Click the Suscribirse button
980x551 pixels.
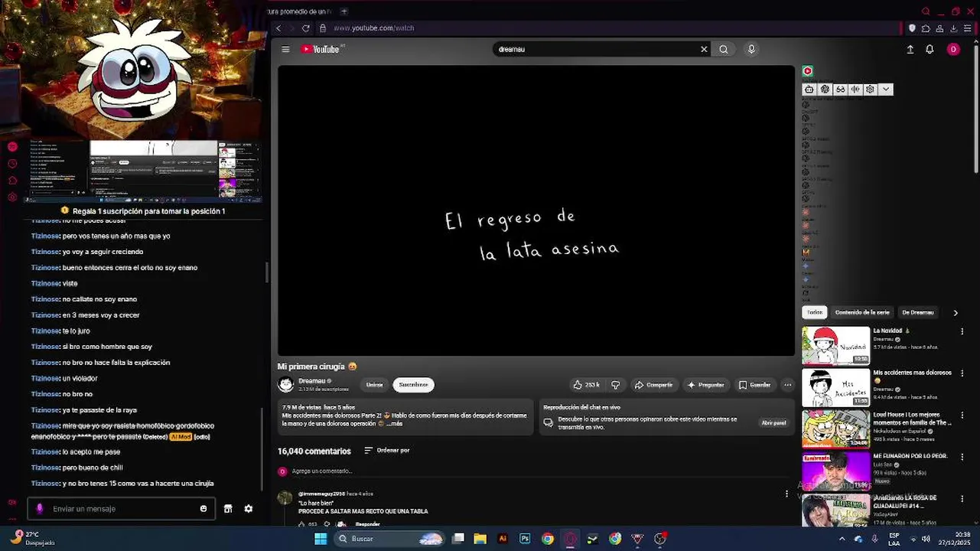(413, 385)
